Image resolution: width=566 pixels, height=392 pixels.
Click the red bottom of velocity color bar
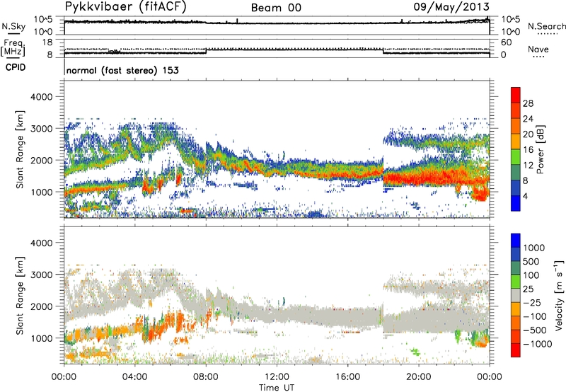coord(516,350)
